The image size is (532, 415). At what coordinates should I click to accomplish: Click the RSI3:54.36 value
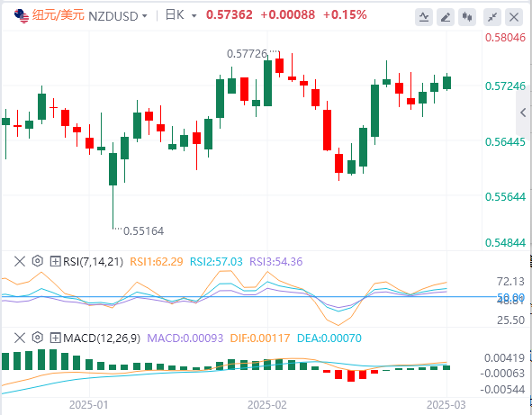(x=275, y=262)
